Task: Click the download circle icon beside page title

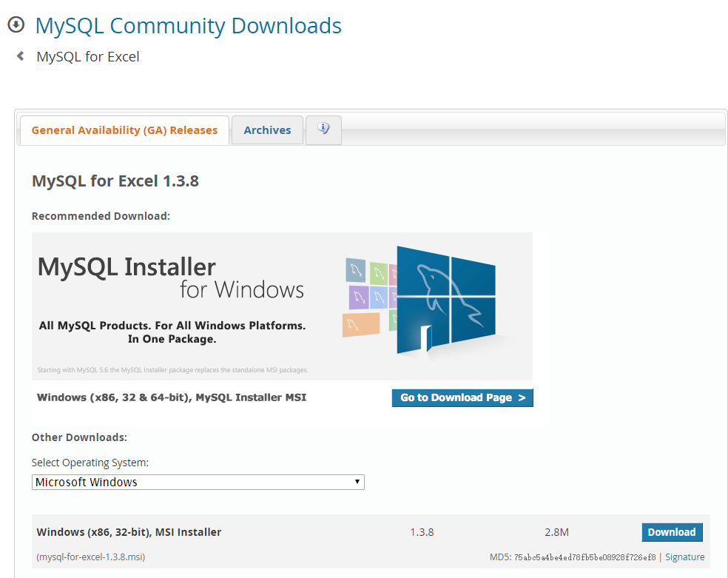Action: point(16,24)
